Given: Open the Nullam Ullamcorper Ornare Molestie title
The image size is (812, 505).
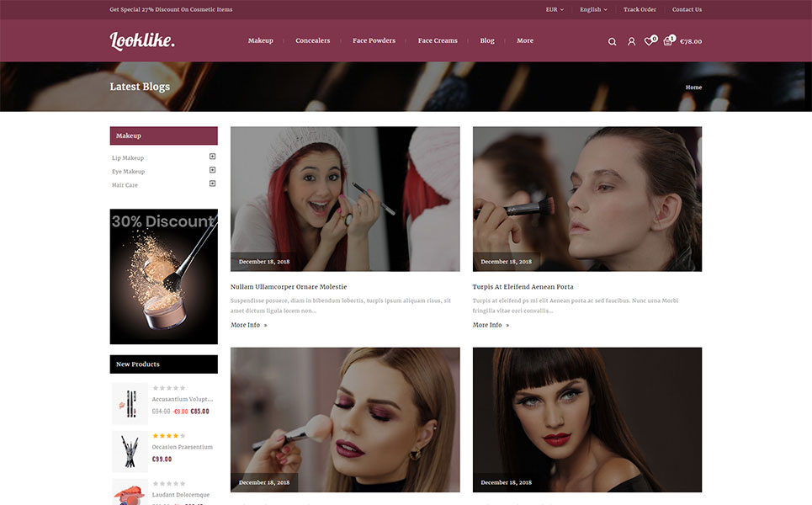Looking at the screenshot, I should [x=289, y=286].
